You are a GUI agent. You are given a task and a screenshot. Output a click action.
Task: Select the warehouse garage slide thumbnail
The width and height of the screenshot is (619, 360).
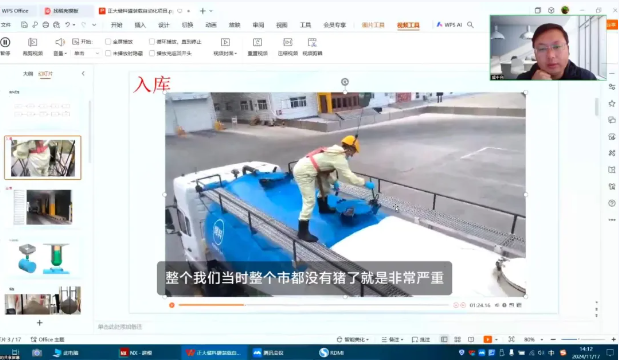coord(43,207)
